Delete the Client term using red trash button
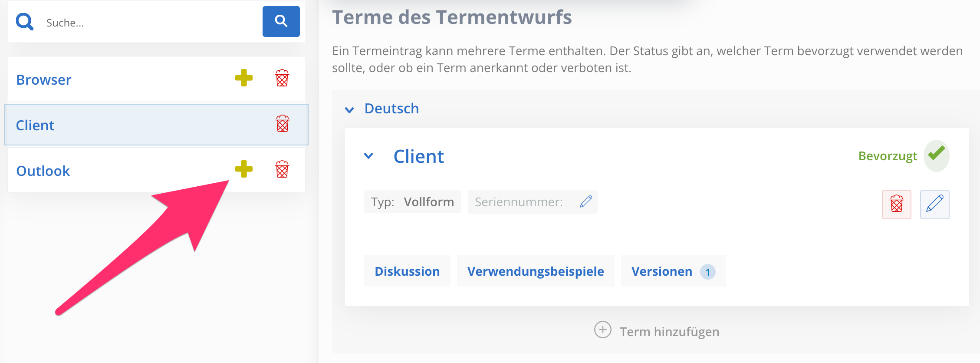 [897, 204]
